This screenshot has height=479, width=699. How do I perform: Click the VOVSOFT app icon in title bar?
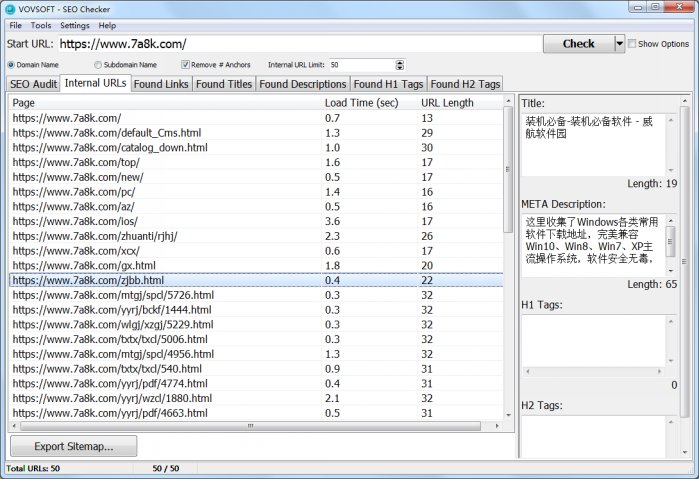(x=10, y=9)
